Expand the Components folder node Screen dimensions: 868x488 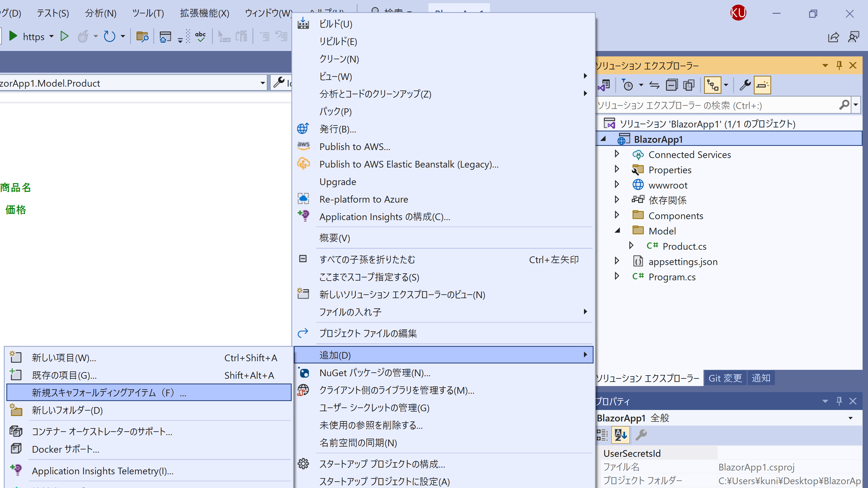pos(617,215)
